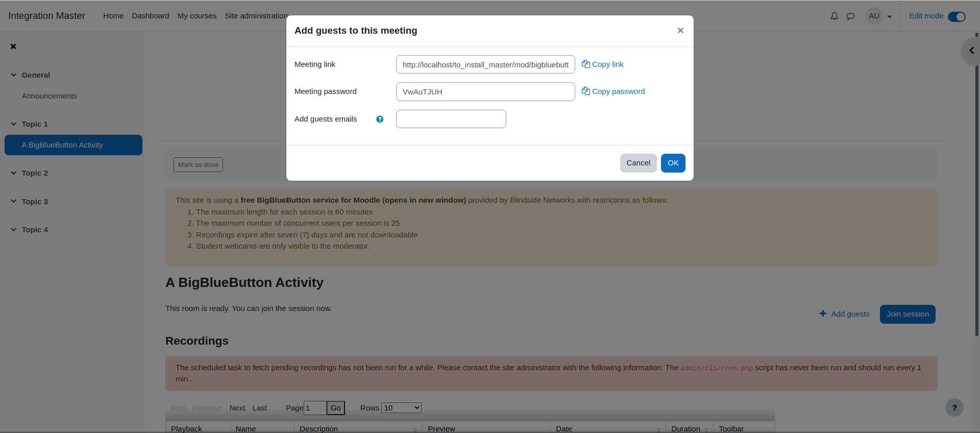Open the user menu dropdown arrow
Viewport: 980px width, 433px height.
(890, 16)
